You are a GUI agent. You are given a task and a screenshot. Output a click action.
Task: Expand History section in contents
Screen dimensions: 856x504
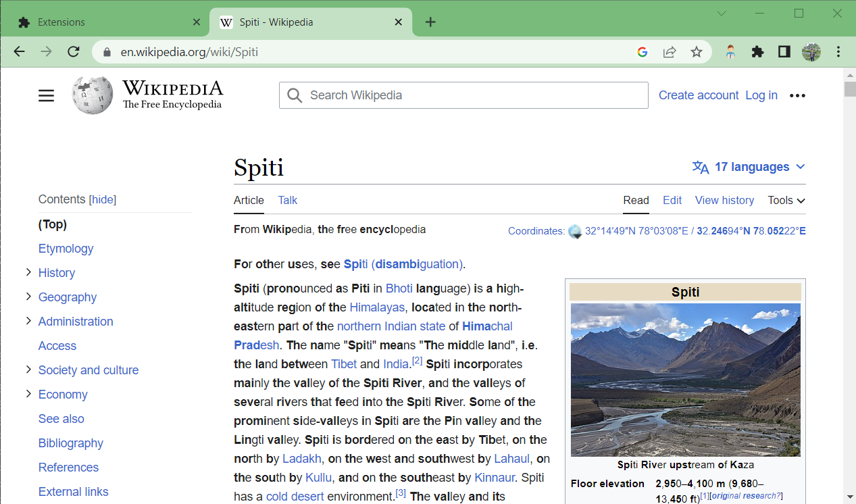click(x=28, y=272)
